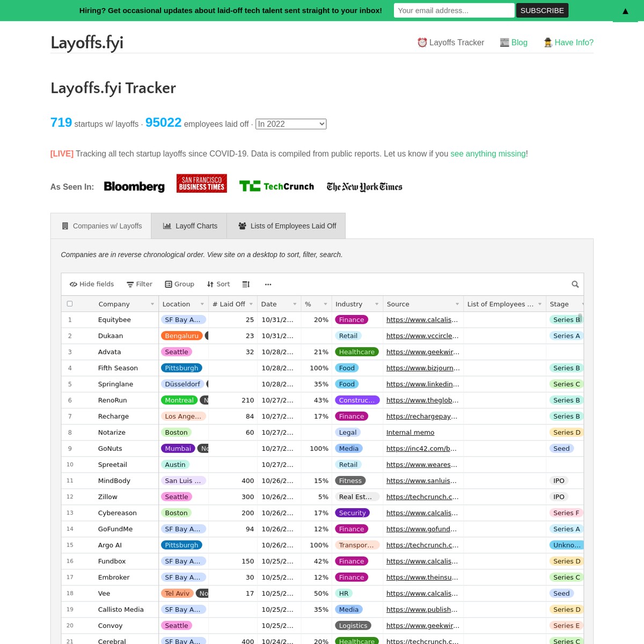The image size is (644, 644).
Task: Open the Industry column dropdown arrow
Action: tap(377, 304)
